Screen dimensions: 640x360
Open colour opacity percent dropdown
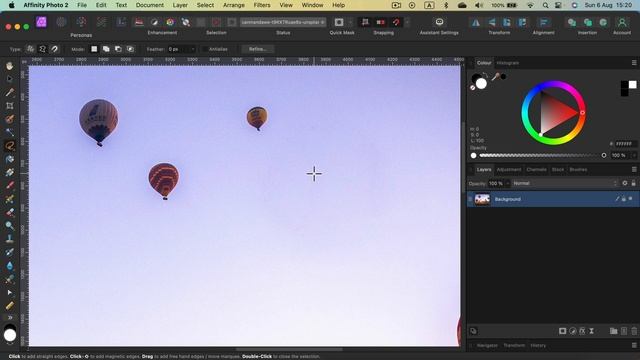(x=633, y=156)
